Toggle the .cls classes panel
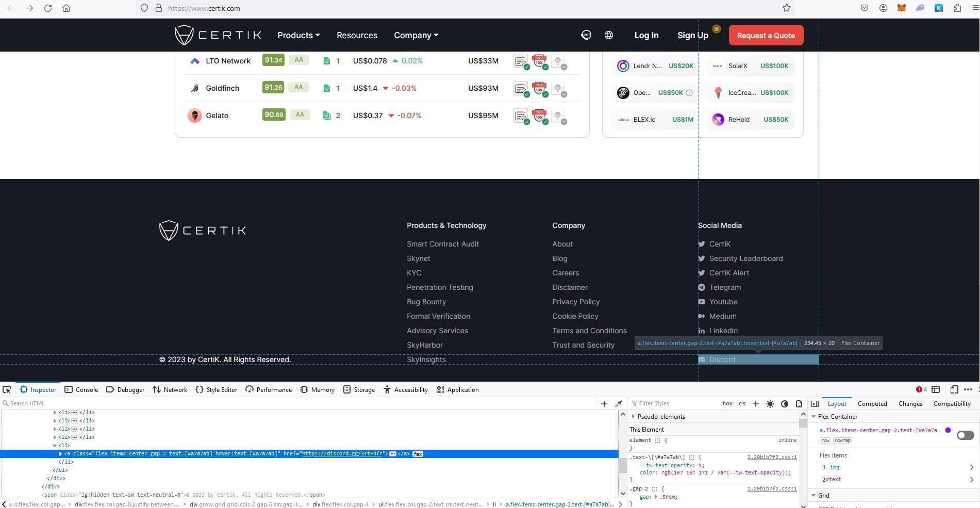Viewport: 980px width, 508px height. coord(741,404)
